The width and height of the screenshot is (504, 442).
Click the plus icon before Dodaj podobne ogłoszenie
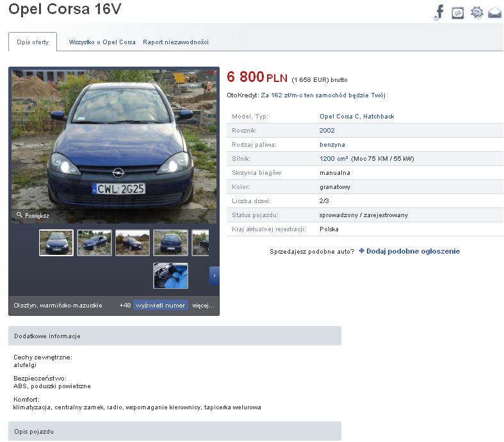point(362,250)
